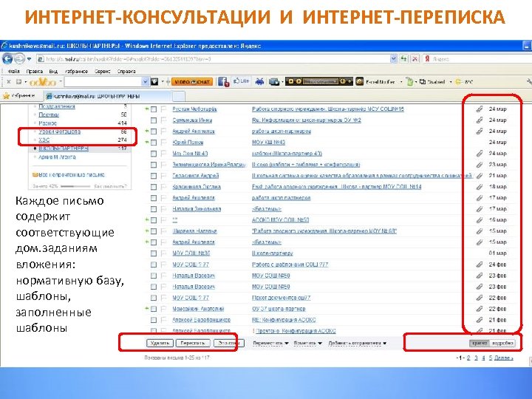This screenshot has width=532, height=399.
Task: Check the box next to Красикова Оксана
Action: tap(154, 187)
